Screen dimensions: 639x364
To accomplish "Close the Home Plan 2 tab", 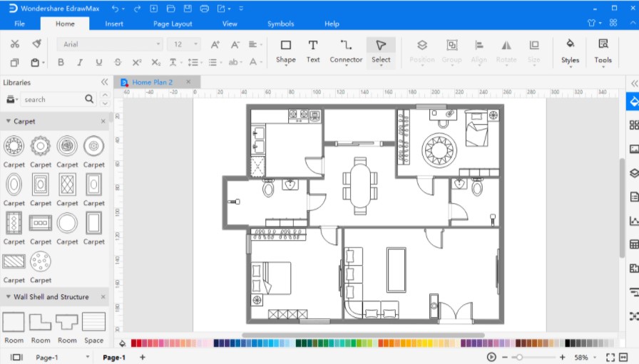I will pyautogui.click(x=188, y=82).
